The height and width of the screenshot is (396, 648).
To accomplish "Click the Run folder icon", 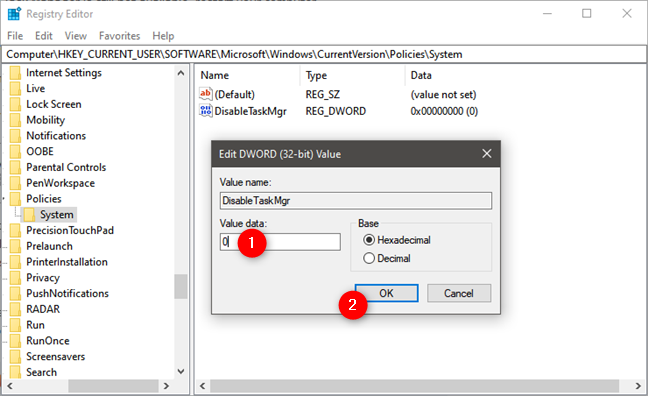I will point(15,325).
